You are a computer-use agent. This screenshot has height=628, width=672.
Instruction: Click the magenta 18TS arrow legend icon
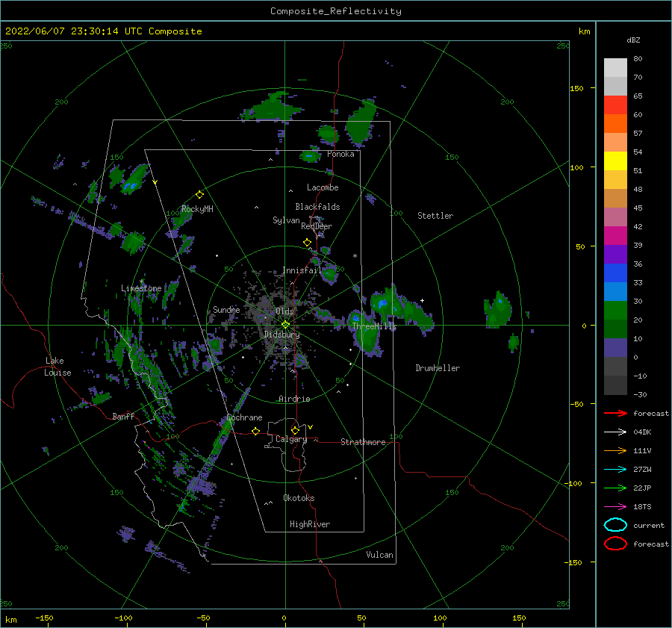click(x=615, y=507)
